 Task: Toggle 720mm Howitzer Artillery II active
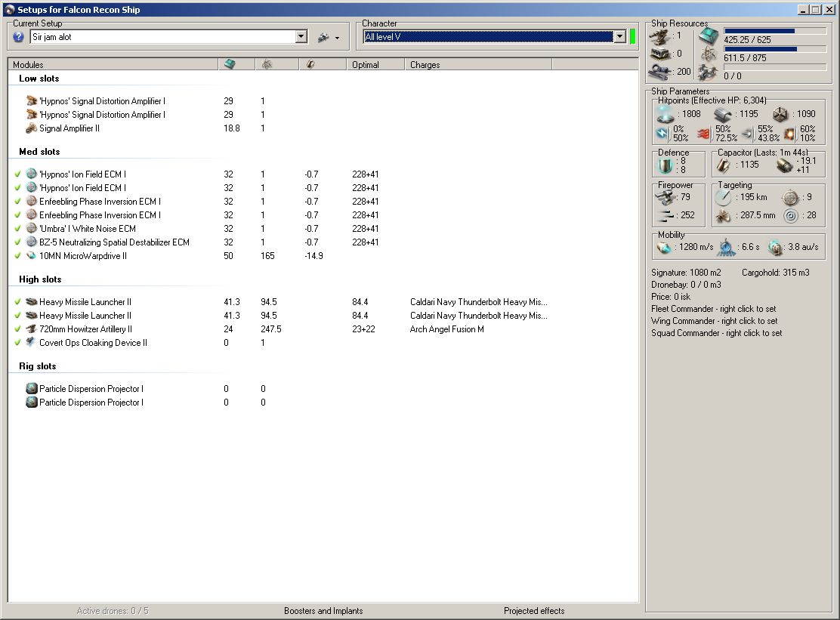pos(17,329)
